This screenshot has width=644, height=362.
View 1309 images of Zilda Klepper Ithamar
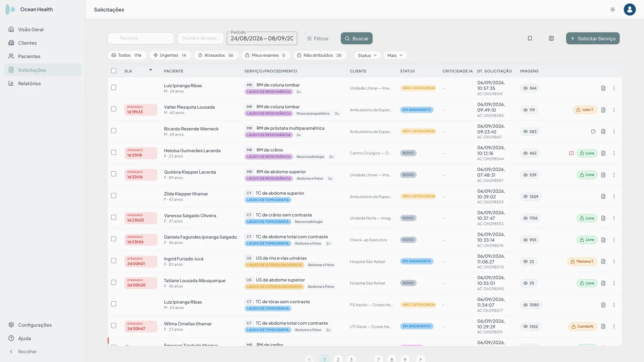[530, 197]
